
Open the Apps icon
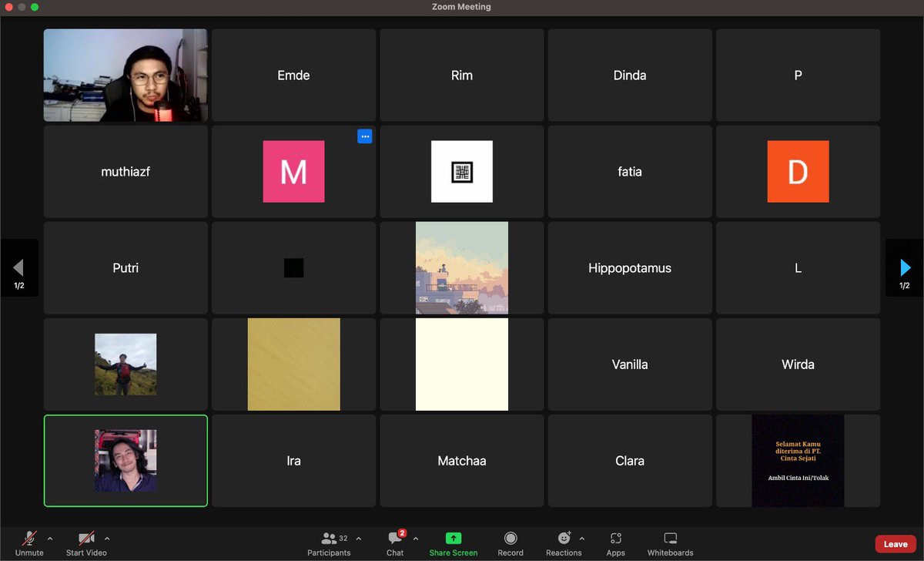pos(615,539)
